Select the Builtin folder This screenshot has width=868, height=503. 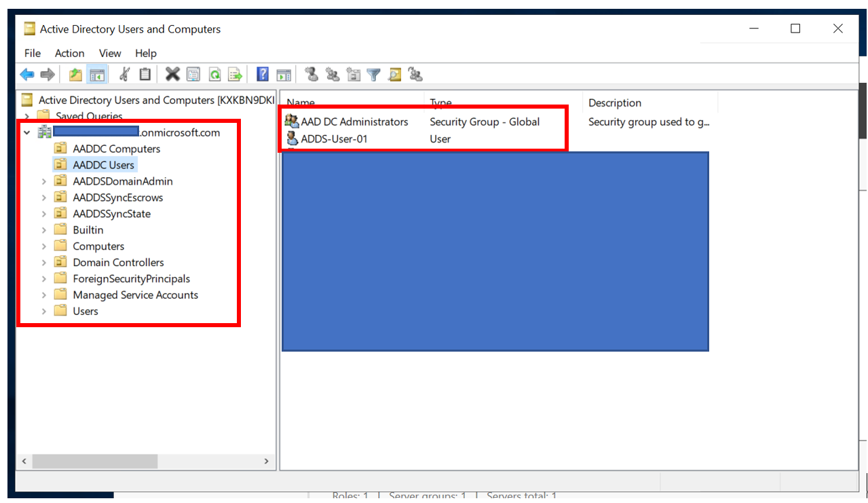(79, 230)
